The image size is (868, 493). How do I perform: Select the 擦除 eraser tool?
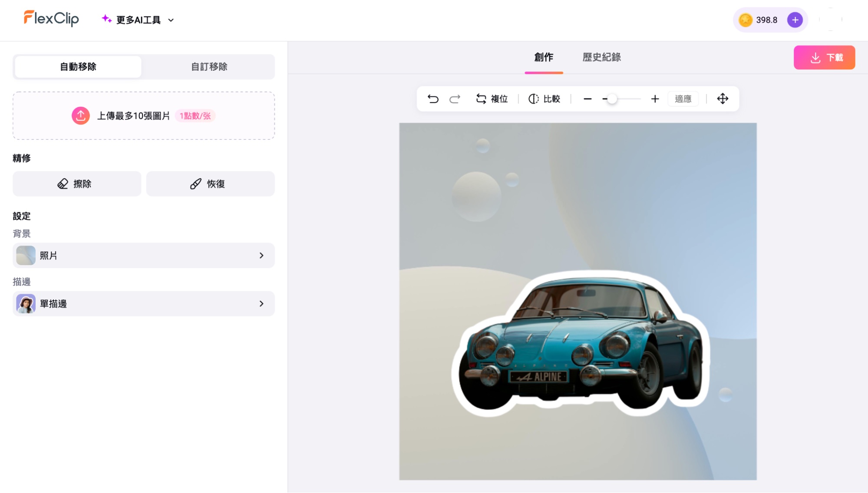(x=77, y=184)
